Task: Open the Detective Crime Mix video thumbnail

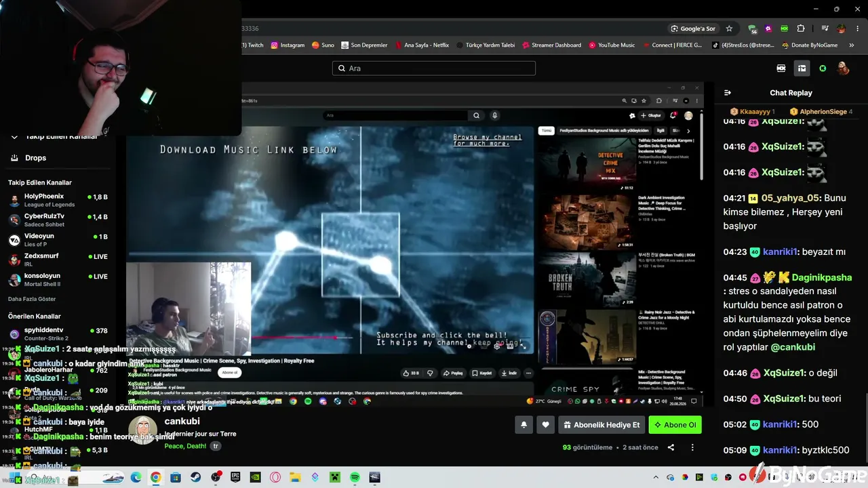Action: coord(587,165)
